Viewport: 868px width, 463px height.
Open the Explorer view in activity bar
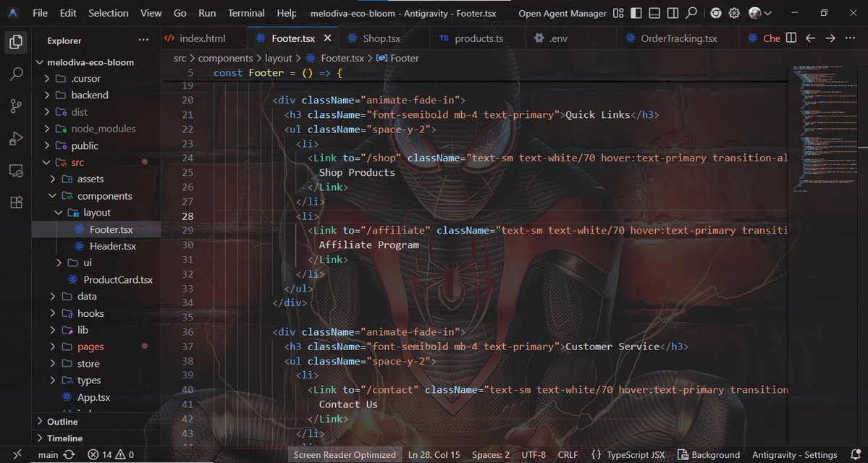coord(15,41)
